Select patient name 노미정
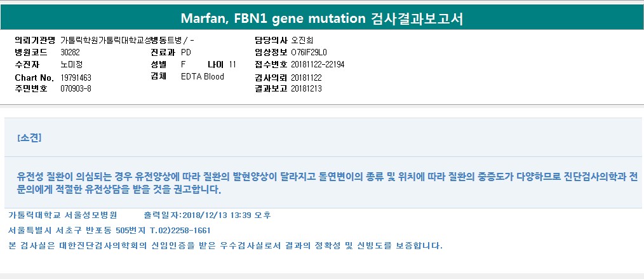 72,65
